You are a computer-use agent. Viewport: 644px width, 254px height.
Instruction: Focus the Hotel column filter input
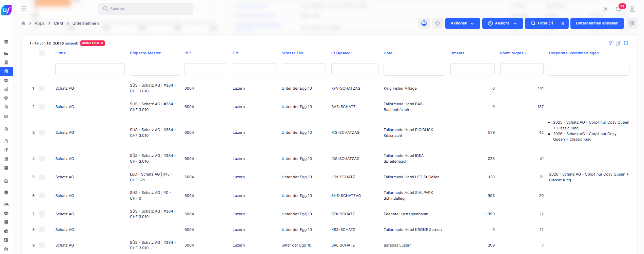click(x=414, y=69)
